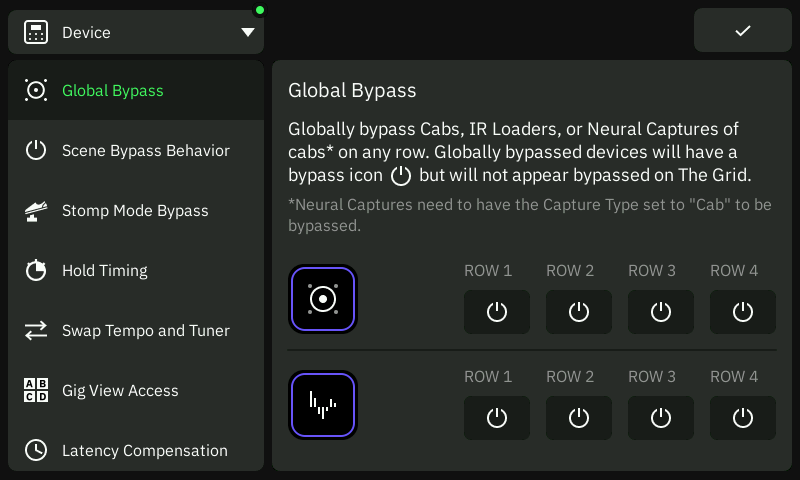Click the cab speaker block icon
Image resolution: width=800 pixels, height=480 pixels.
[323, 299]
